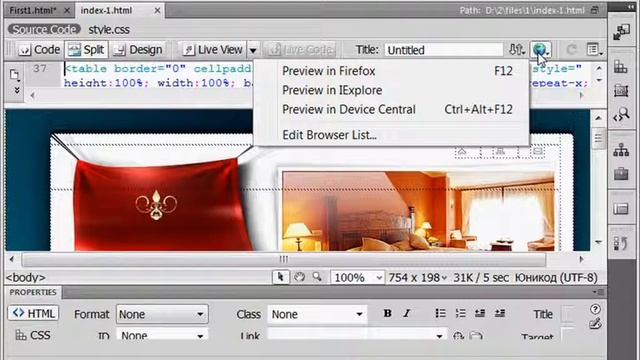
Task: Expand the code toolbar double-chevron
Action: tap(17, 90)
